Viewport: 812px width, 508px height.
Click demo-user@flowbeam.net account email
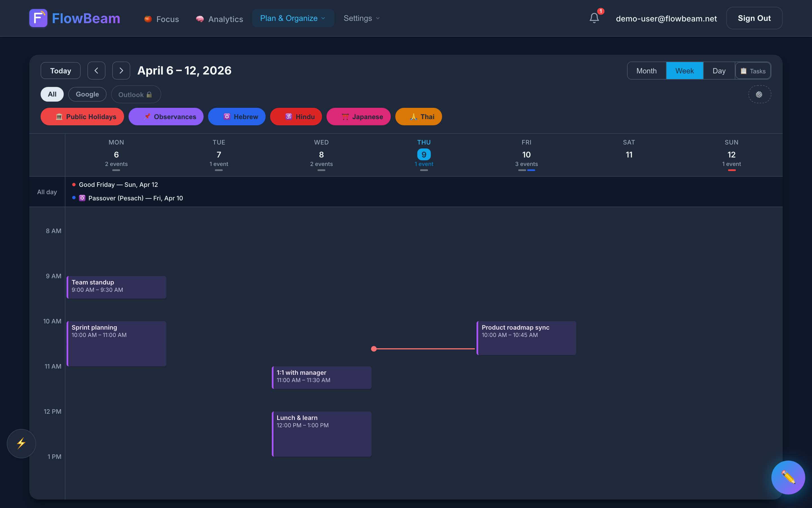[x=667, y=18]
